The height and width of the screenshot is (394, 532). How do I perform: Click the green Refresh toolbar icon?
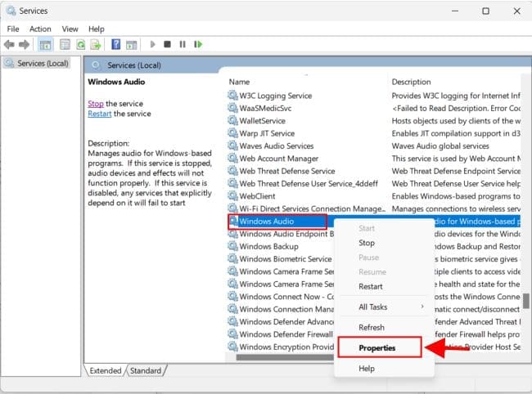[80, 44]
